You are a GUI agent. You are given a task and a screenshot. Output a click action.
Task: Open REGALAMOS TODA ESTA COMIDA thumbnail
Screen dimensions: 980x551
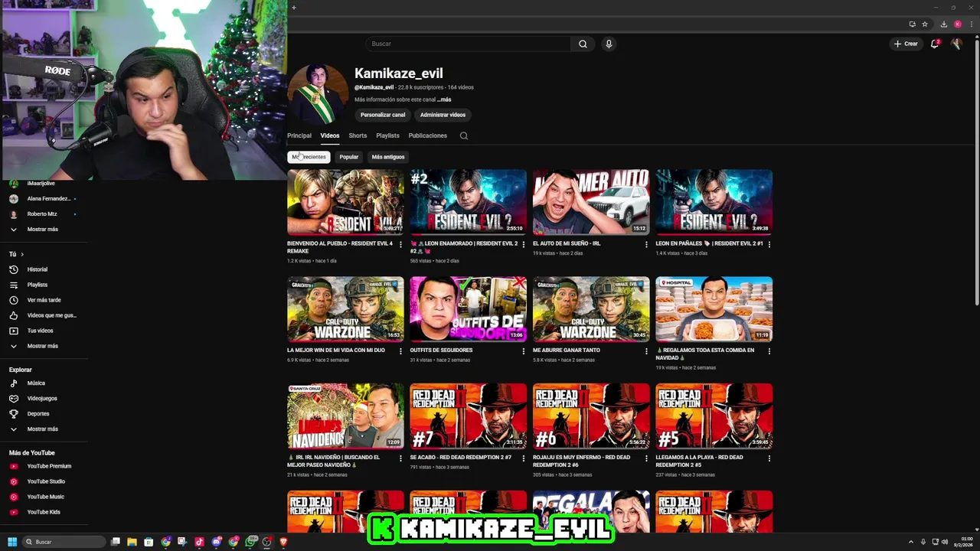(x=714, y=309)
